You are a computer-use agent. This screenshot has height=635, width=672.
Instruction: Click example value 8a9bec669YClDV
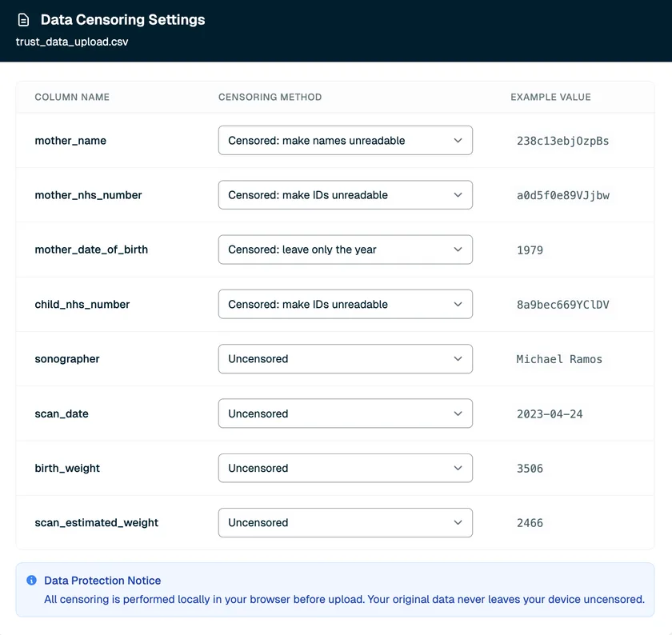[562, 305]
